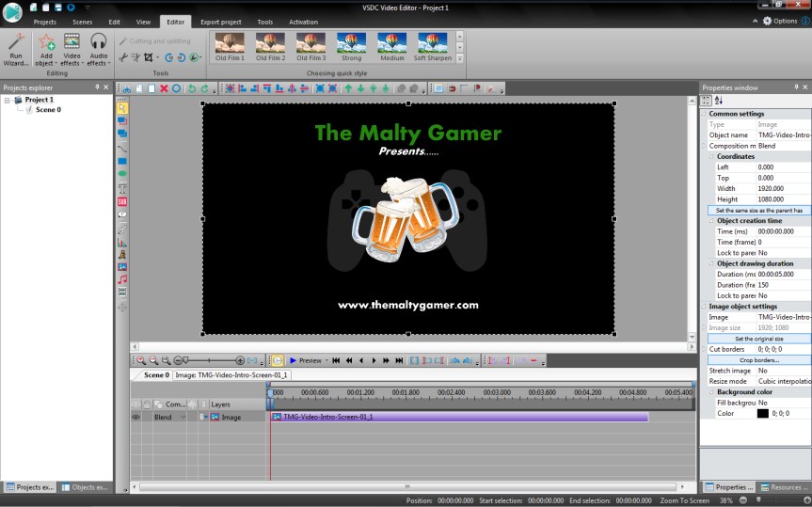Select the Rectangle shape tool
The height and width of the screenshot is (507, 812).
point(122,161)
